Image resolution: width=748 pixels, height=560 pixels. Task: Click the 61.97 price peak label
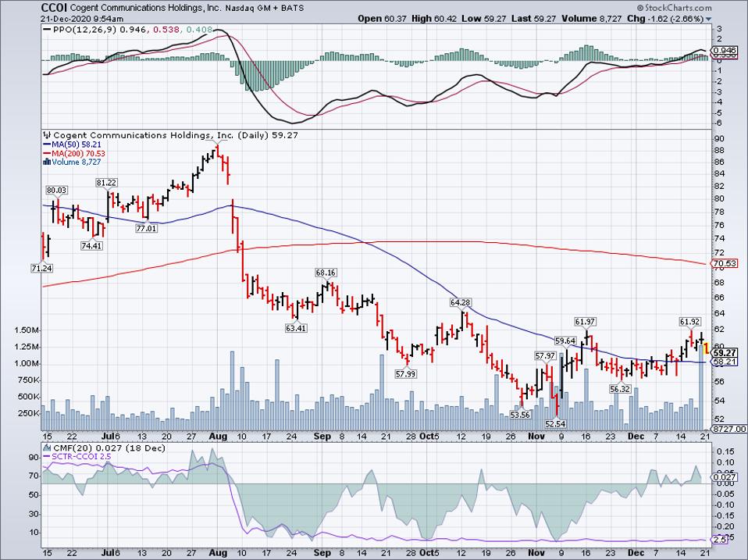coord(586,322)
